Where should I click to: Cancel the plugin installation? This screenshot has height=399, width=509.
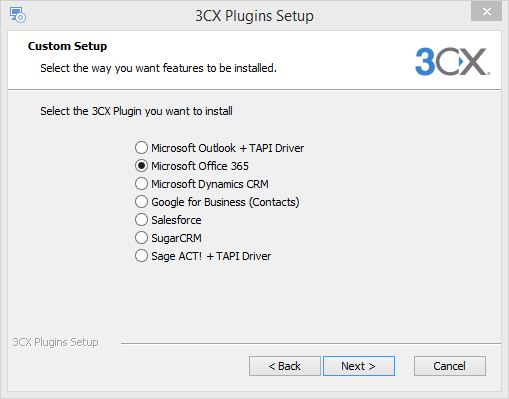(450, 366)
